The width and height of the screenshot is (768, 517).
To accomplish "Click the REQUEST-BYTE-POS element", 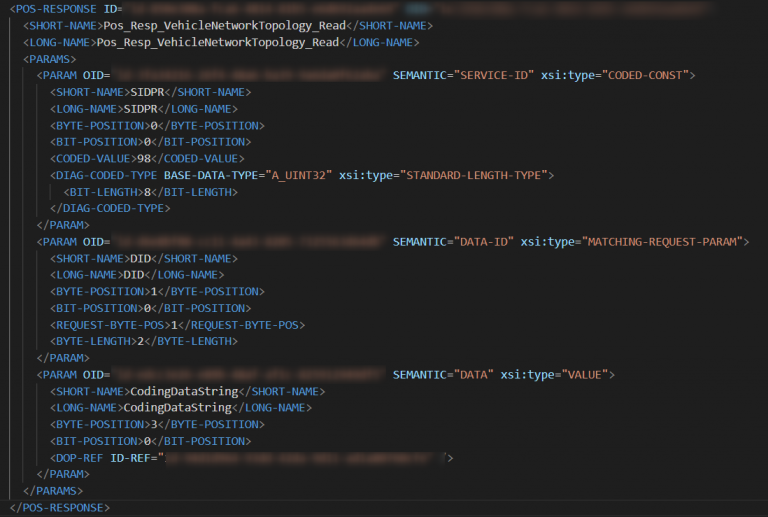I will [177, 325].
